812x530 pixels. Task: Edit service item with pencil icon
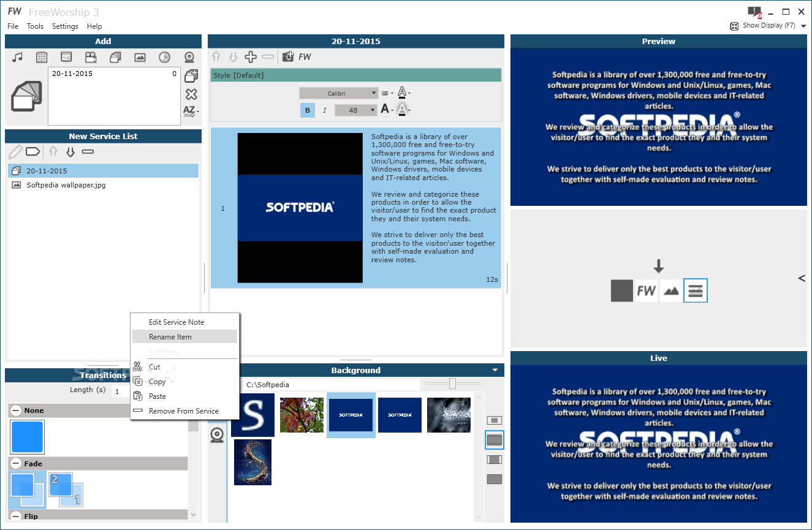(15, 151)
